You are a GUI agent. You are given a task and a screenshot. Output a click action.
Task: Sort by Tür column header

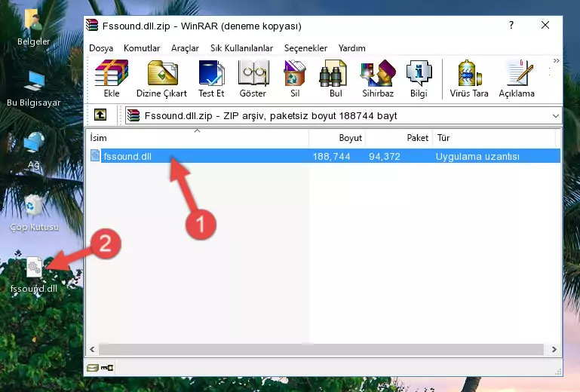coord(494,137)
